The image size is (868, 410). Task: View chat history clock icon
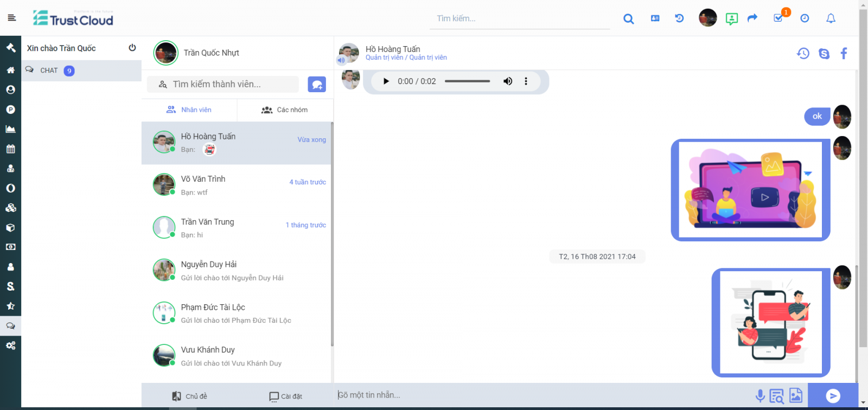tap(803, 53)
